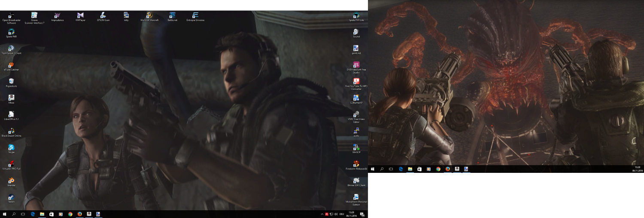
Task: Select the Entropia Universe desktop icon
Action: [x=195, y=16]
